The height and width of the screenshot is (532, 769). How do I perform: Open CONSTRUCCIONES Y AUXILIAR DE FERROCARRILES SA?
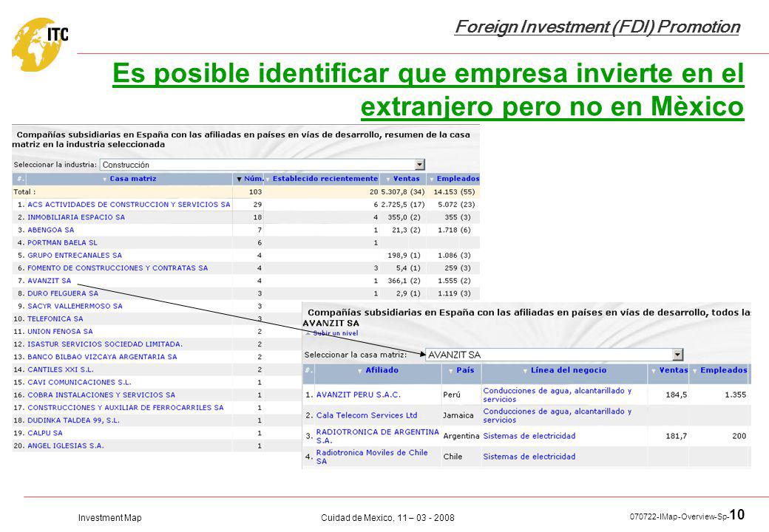pyautogui.click(x=126, y=409)
